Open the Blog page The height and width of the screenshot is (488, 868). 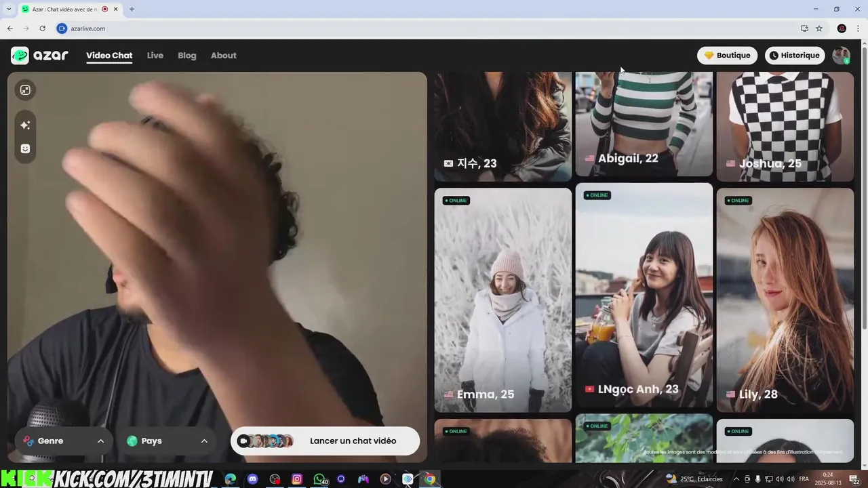[x=187, y=56]
